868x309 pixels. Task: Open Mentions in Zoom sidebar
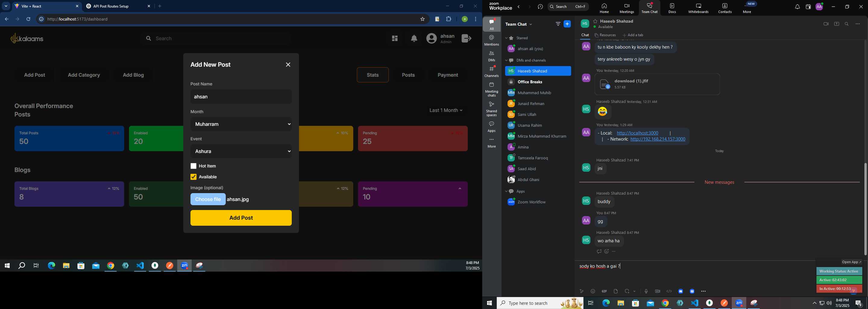click(x=491, y=40)
